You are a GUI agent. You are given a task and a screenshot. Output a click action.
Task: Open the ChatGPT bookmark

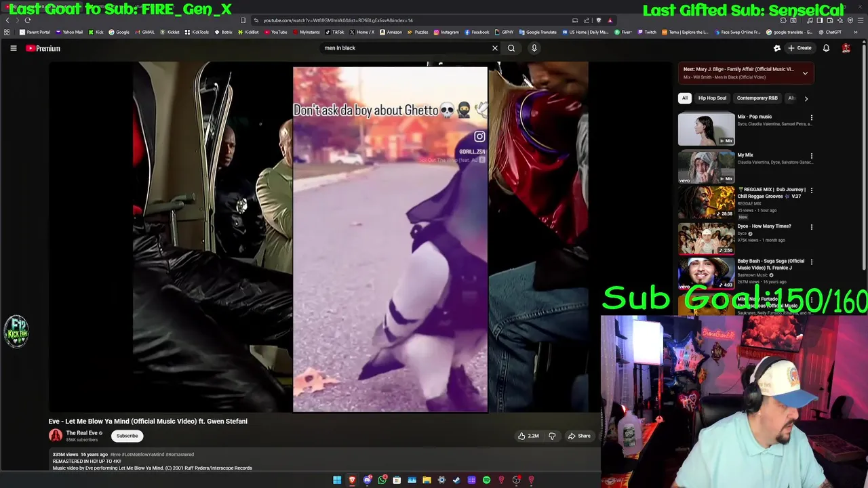(829, 32)
